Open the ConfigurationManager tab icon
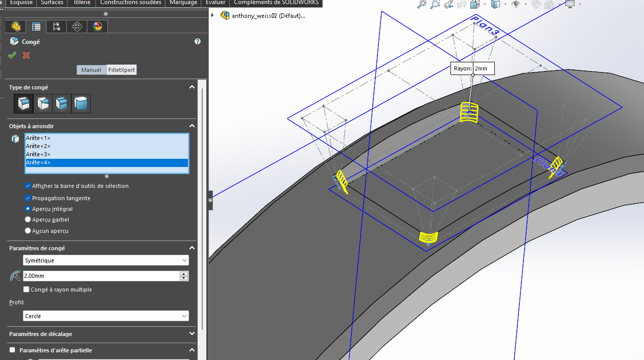Image resolution: width=644 pixels, height=360 pixels. tap(57, 27)
